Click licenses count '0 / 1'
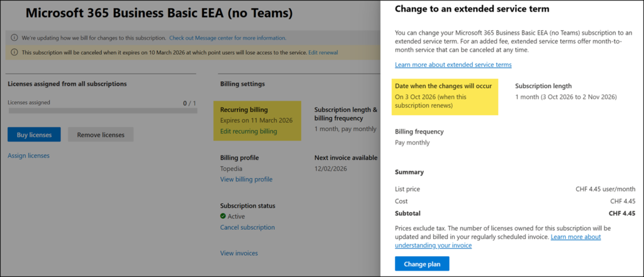This screenshot has height=277, width=644. pos(189,103)
